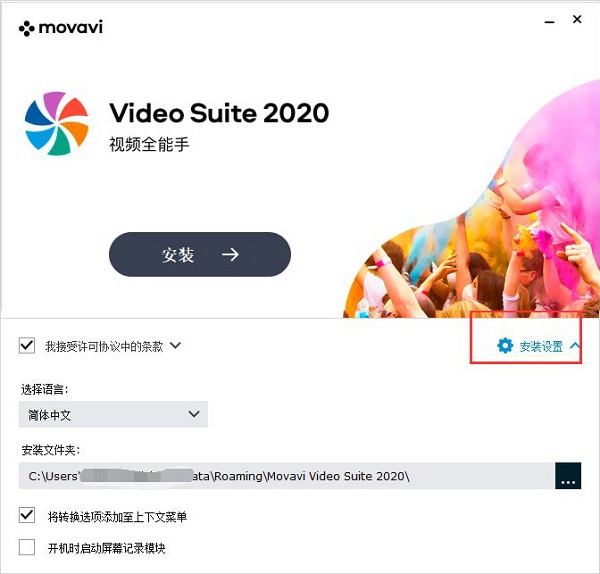Start installation with the 安装 button

pyautogui.click(x=200, y=254)
